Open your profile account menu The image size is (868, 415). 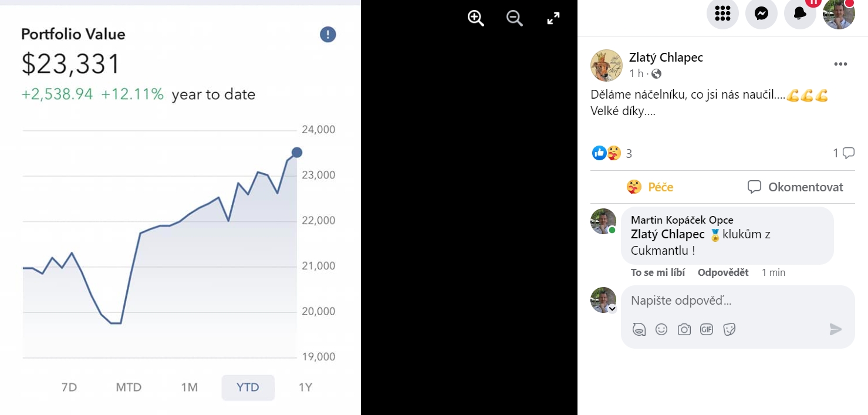click(x=839, y=14)
